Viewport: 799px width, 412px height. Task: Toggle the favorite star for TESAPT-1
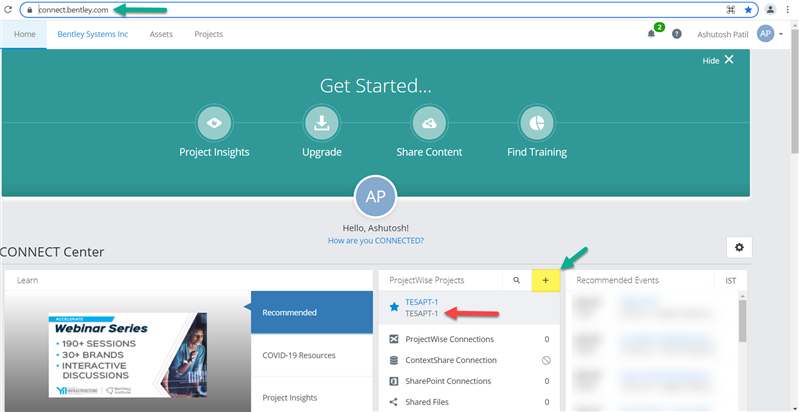(x=394, y=307)
